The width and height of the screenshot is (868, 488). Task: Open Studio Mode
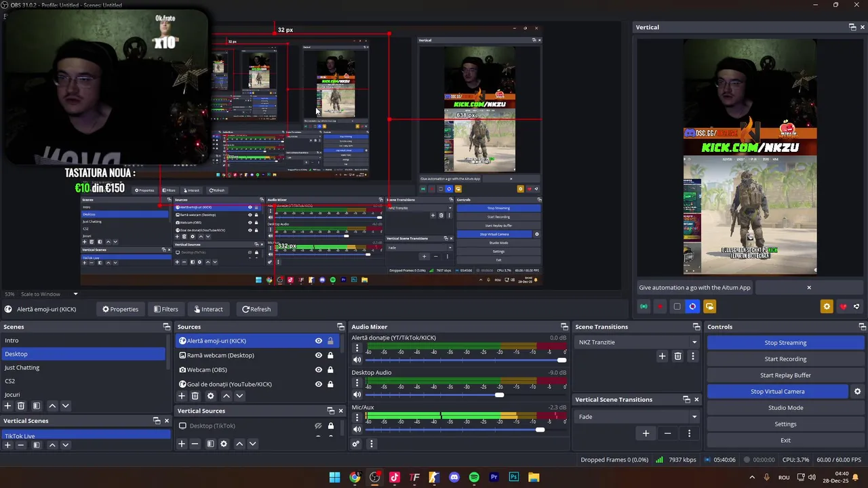pyautogui.click(x=785, y=407)
